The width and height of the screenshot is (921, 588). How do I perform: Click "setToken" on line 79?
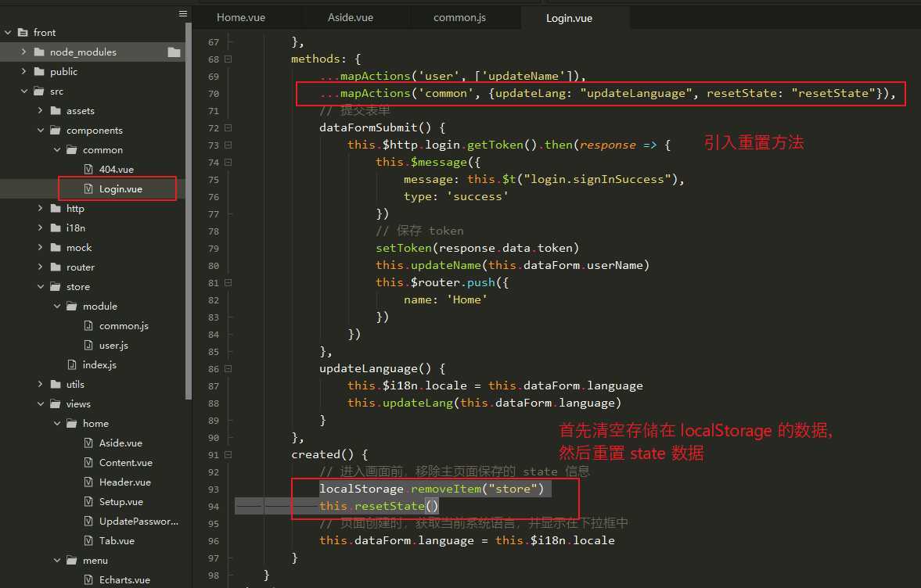404,248
